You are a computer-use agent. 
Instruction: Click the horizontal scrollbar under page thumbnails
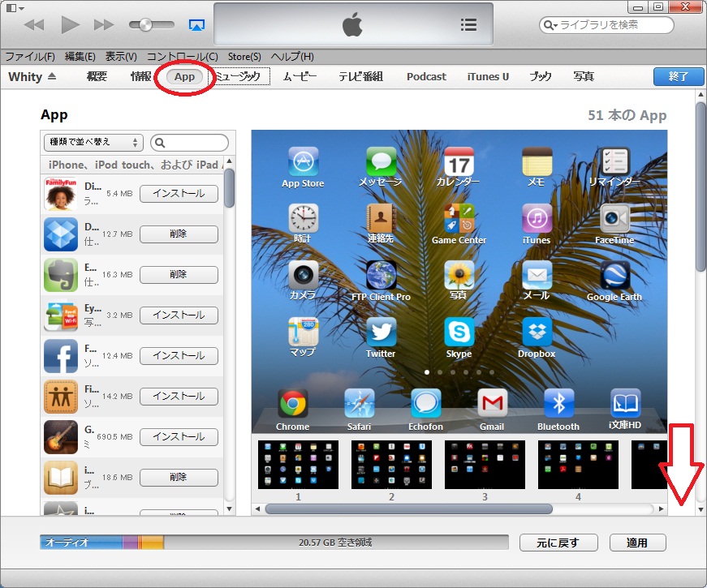coord(408,509)
